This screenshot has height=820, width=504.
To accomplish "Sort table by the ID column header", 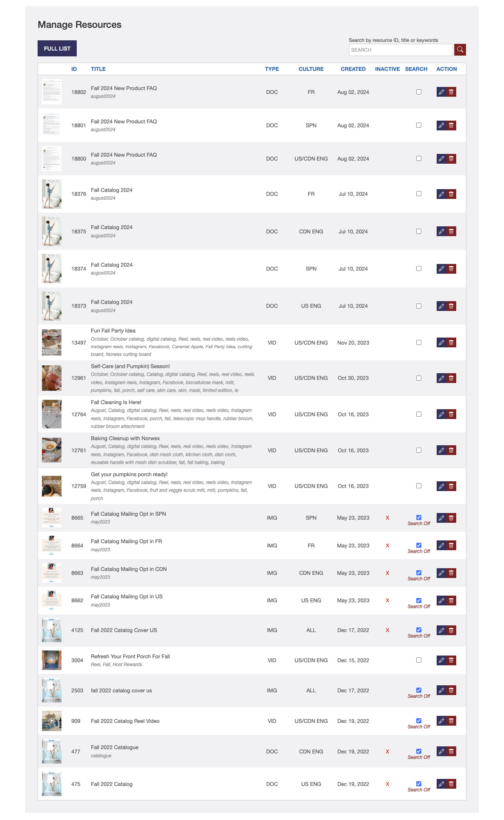I will point(74,69).
